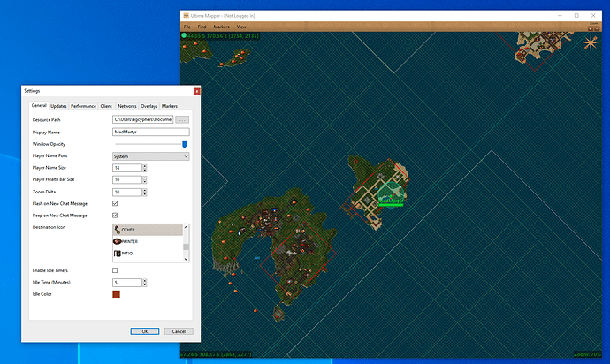Toggle Beep on New Chat Message checkbox
The width and height of the screenshot is (610, 364).
click(115, 215)
